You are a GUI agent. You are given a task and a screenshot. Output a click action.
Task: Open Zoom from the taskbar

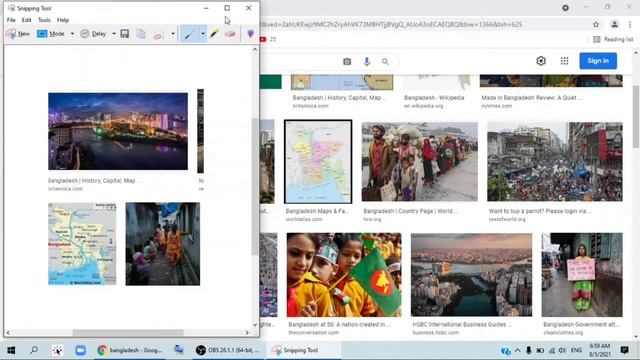coord(80,350)
